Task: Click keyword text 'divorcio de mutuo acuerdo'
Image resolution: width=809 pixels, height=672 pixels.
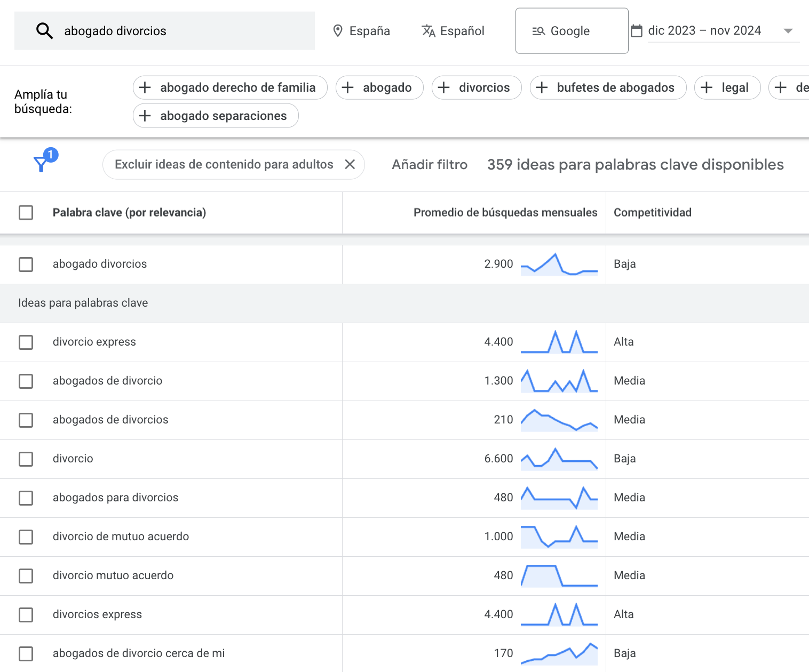Action: [x=121, y=537]
